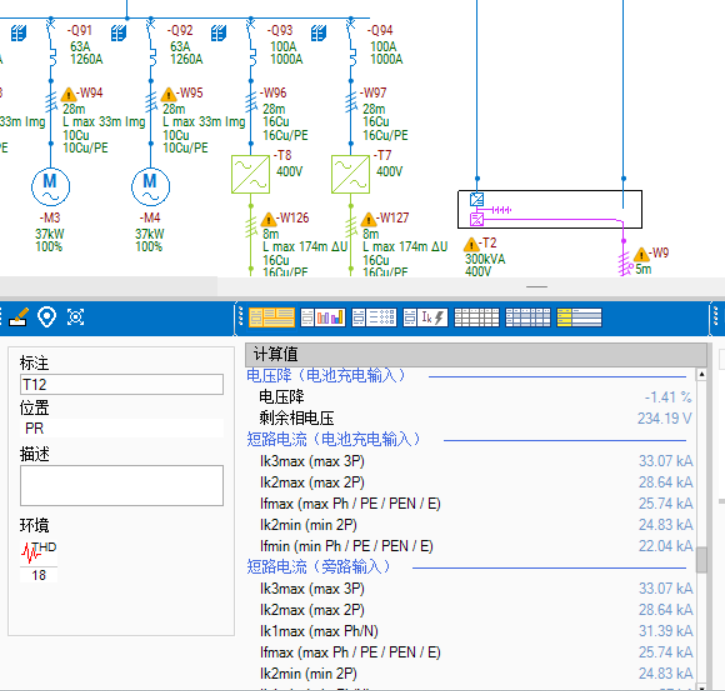Click the THD environment icon

coord(38,551)
